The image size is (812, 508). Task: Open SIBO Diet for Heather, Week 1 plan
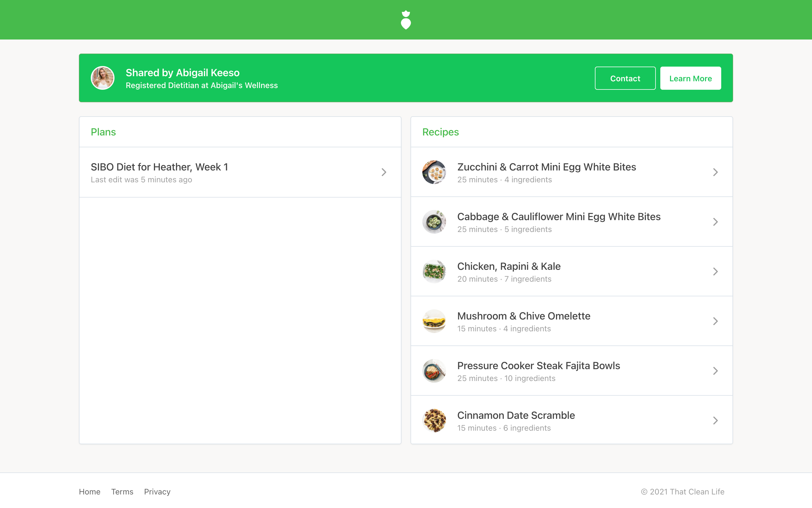(x=240, y=172)
